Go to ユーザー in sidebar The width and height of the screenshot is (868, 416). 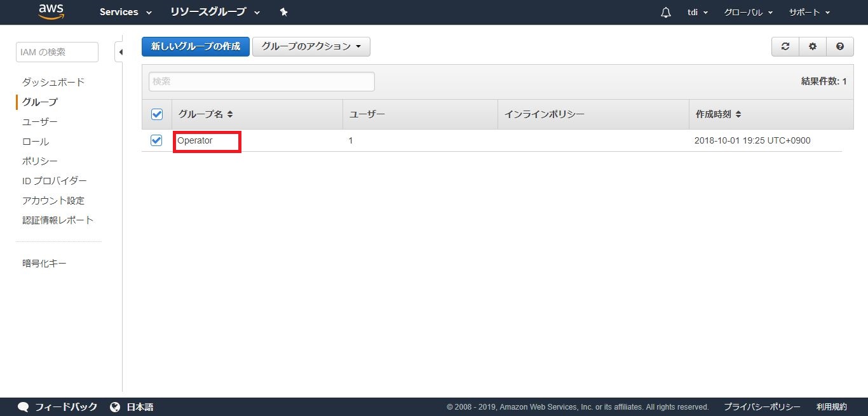click(x=40, y=122)
